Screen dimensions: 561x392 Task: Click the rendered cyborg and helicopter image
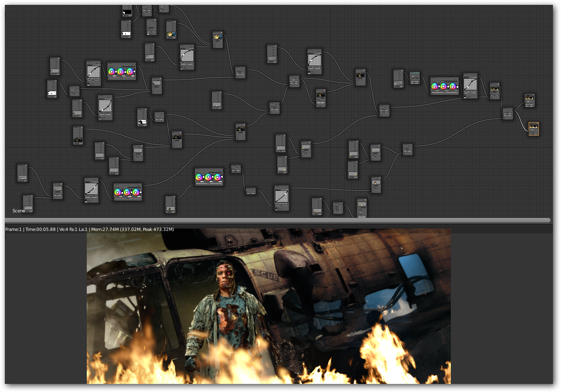269,306
